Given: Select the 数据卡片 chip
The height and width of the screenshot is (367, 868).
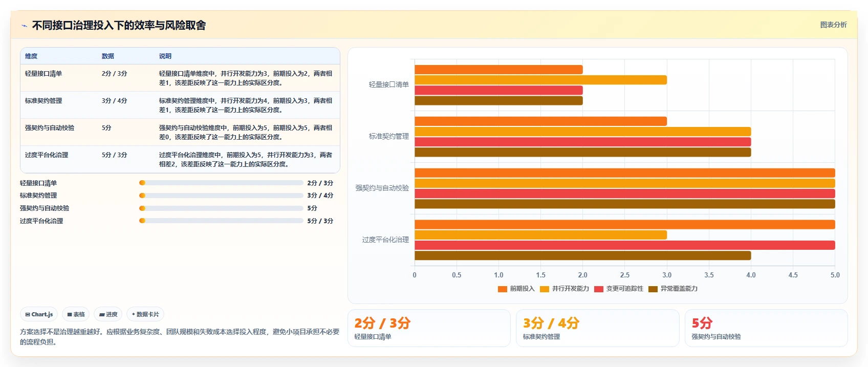Looking at the screenshot, I should (x=145, y=314).
